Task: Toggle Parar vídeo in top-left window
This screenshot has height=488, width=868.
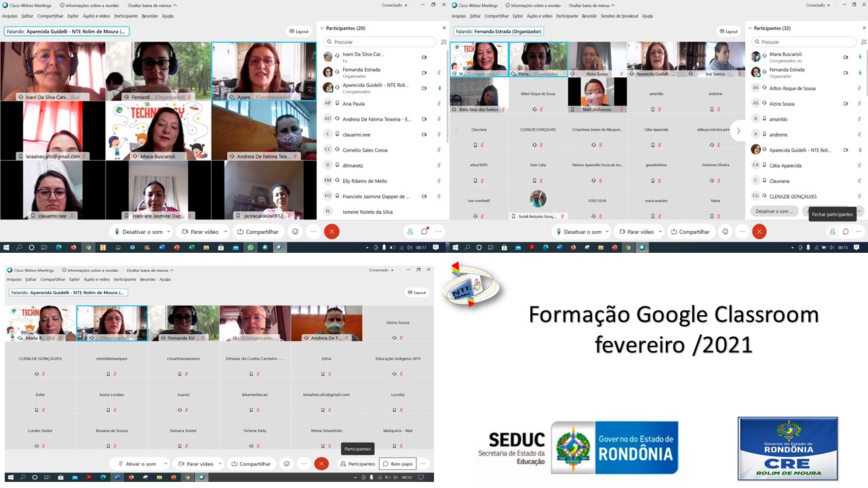Action: coord(200,232)
